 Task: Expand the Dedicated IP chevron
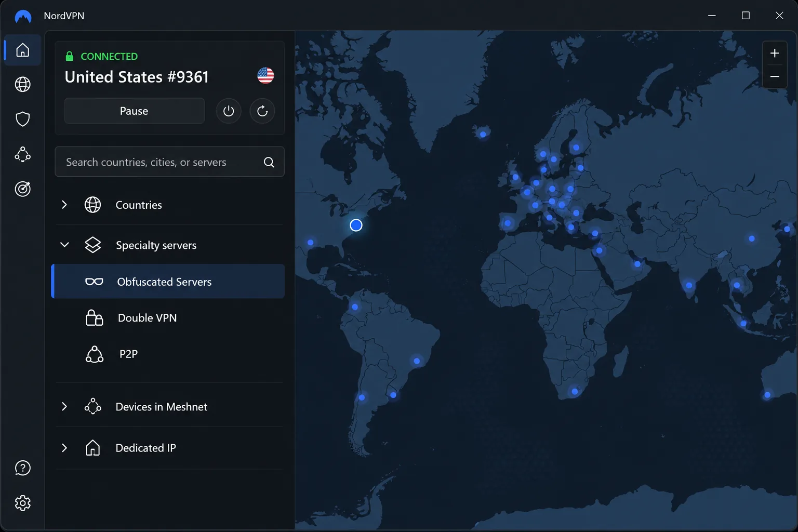(x=64, y=448)
